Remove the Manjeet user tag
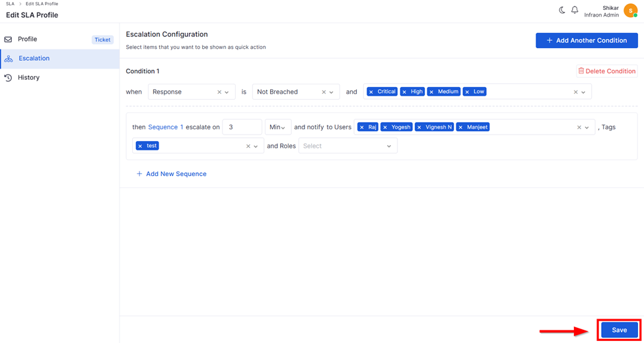 (461, 127)
